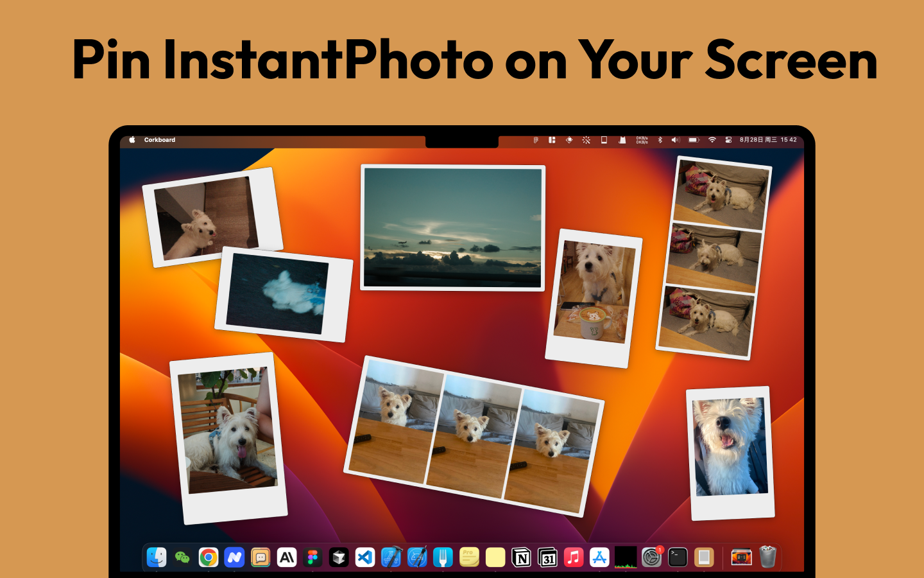The width and height of the screenshot is (924, 578).
Task: Select the horizontal three-frame dog at table strip
Action: [x=474, y=436]
